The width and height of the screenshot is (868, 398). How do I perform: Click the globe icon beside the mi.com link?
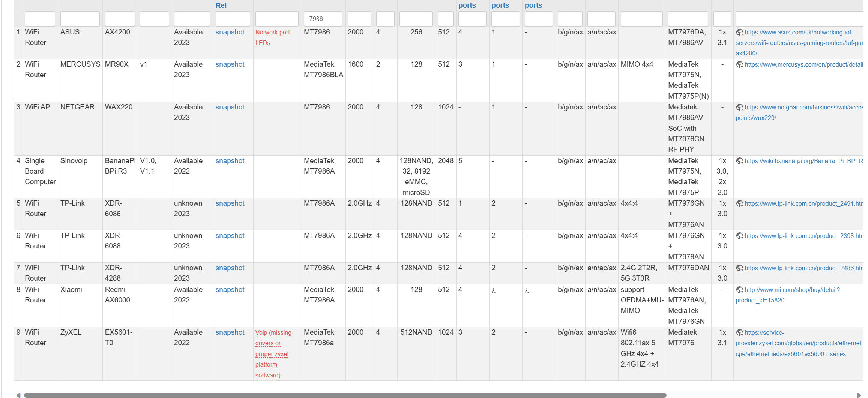739,290
